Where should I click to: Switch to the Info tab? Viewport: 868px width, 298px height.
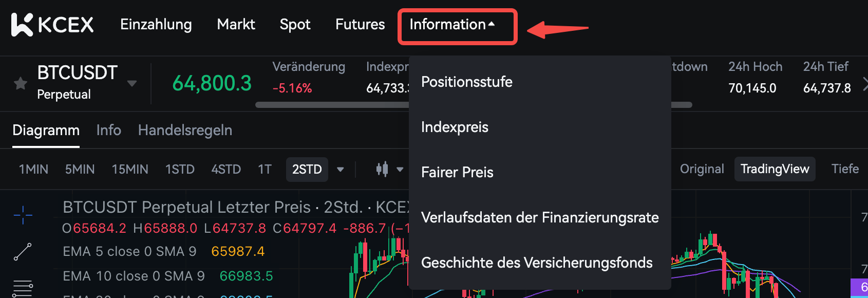pyautogui.click(x=109, y=131)
